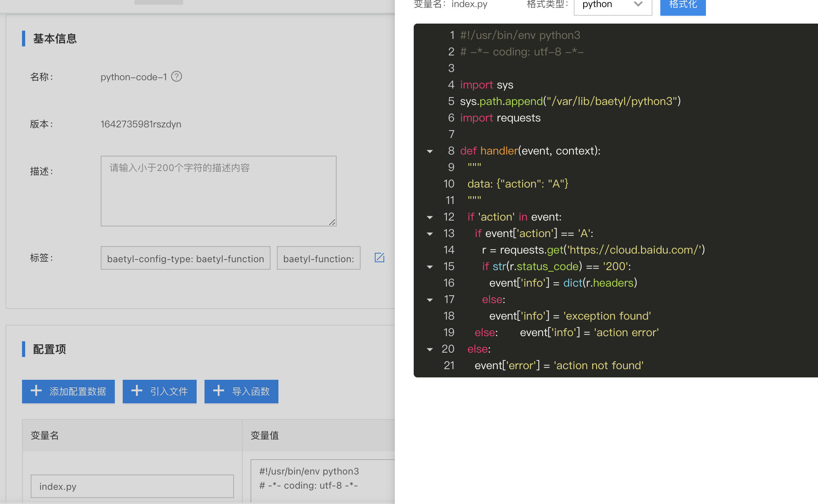Click code line 5 sys.path.append
This screenshot has height=504, width=818.
570,101
